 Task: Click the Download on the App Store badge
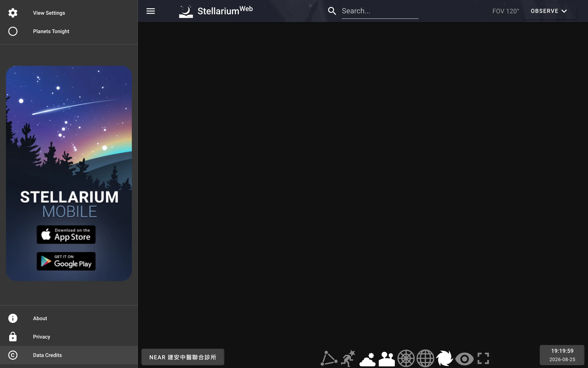coord(66,234)
